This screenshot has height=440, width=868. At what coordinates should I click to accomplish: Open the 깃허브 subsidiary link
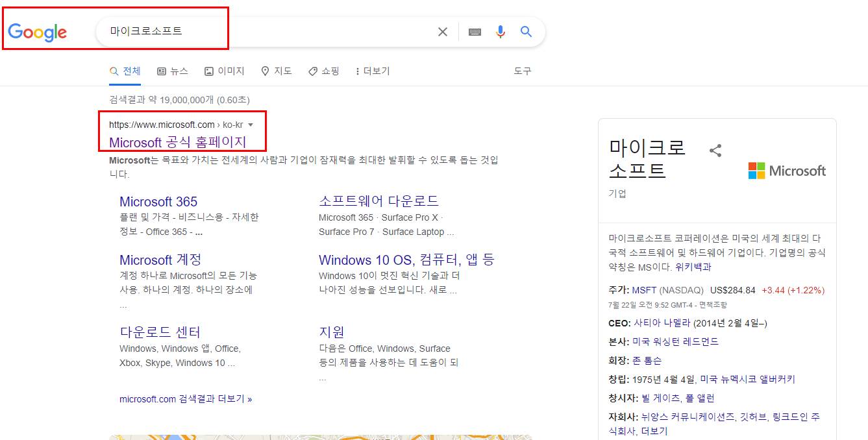(754, 417)
